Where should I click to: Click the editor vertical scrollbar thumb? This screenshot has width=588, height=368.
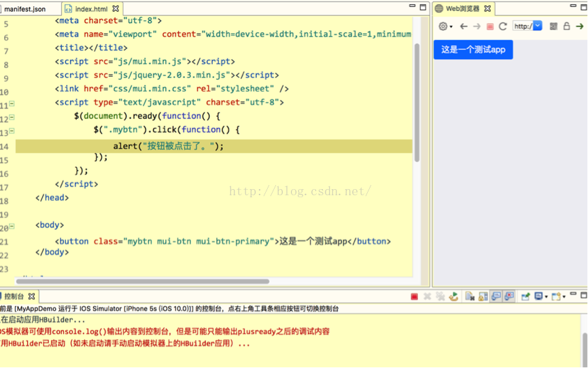point(417,103)
